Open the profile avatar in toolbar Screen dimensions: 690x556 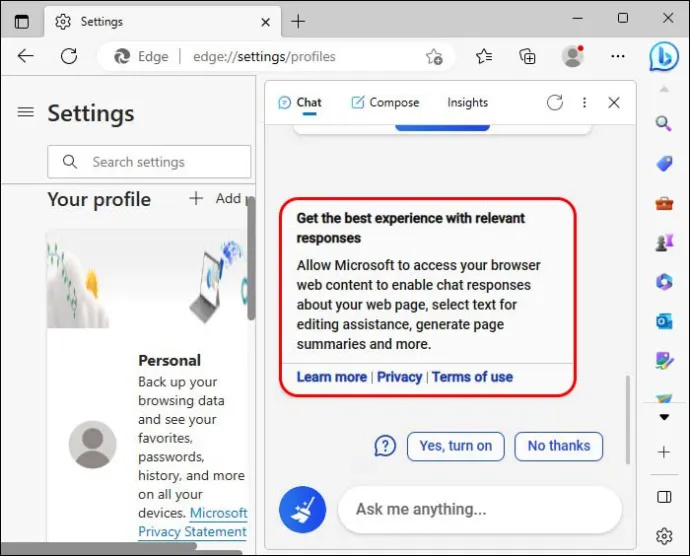[573, 56]
